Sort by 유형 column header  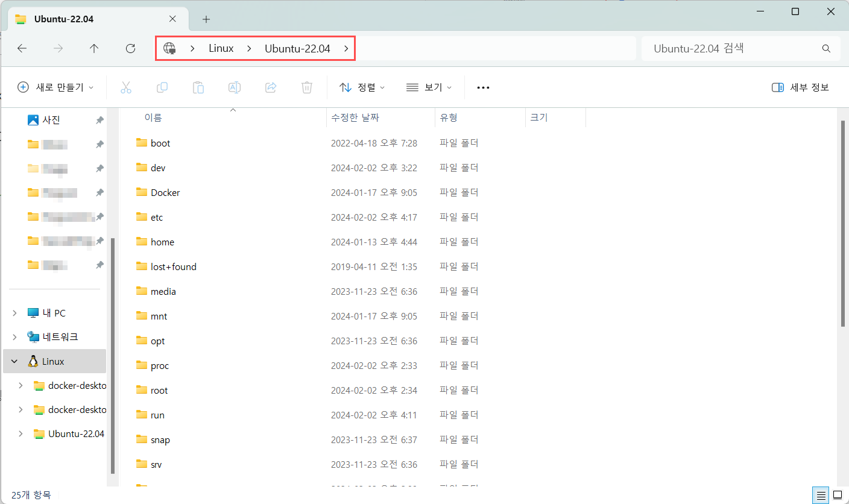pos(449,118)
